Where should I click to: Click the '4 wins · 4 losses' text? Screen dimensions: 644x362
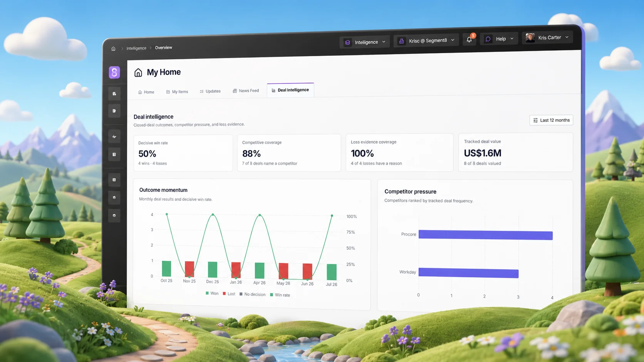pyautogui.click(x=153, y=163)
